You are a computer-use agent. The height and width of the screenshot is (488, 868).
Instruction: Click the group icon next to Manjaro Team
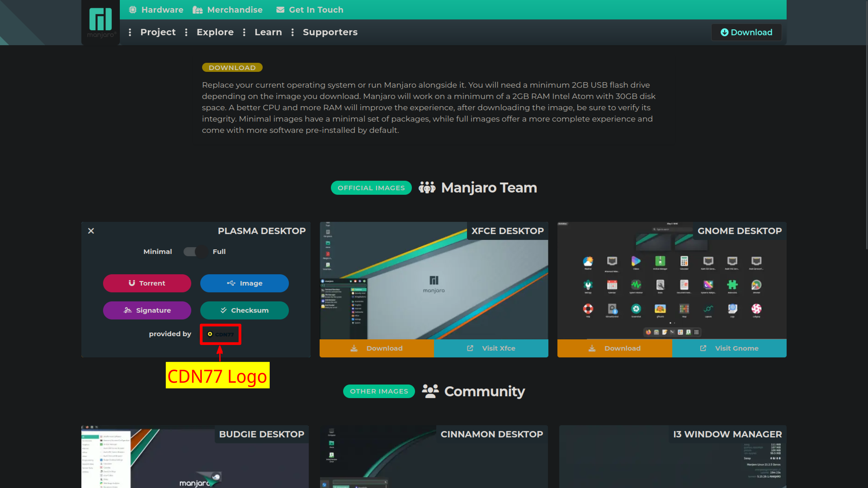click(x=427, y=188)
